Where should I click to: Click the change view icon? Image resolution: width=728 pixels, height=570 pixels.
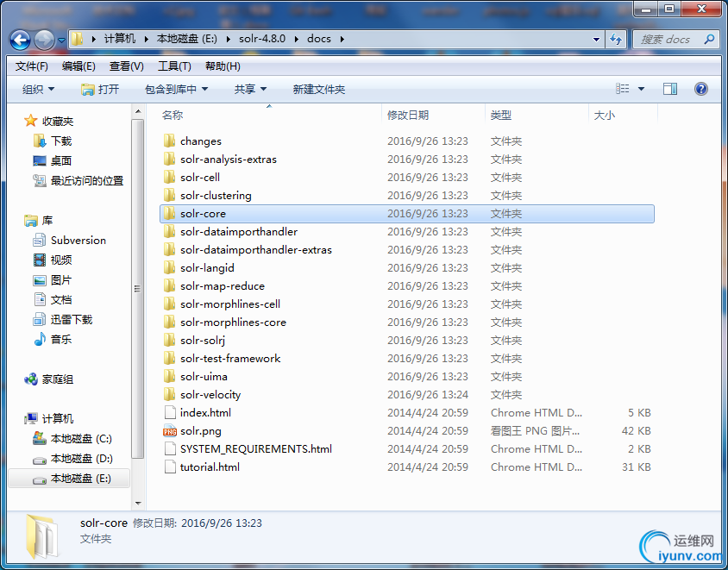623,89
